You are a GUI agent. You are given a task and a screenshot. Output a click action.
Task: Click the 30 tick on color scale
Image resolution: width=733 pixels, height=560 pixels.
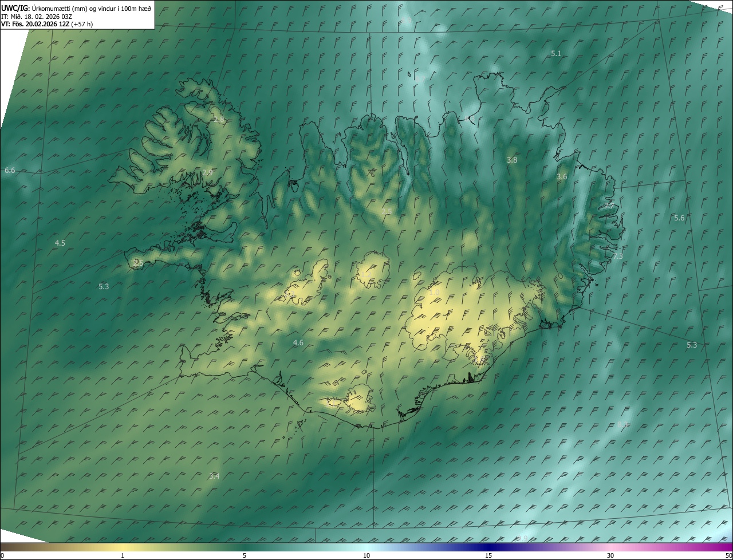pos(610,555)
